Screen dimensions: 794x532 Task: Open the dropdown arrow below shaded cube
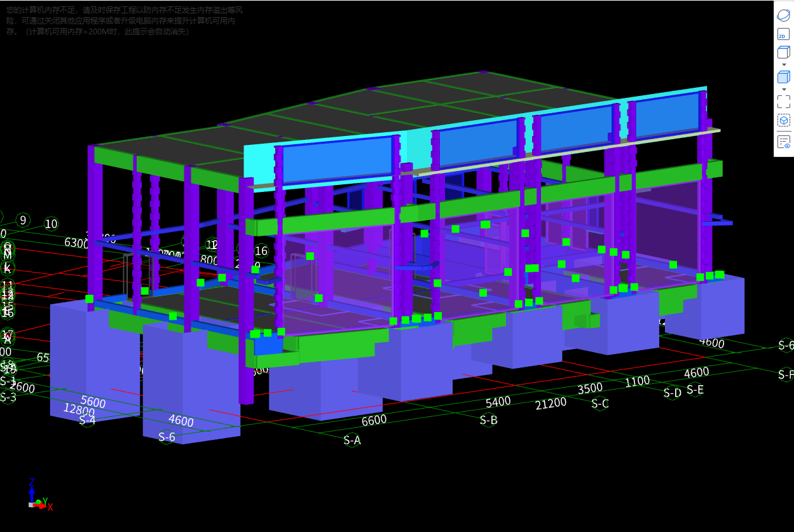click(x=784, y=89)
